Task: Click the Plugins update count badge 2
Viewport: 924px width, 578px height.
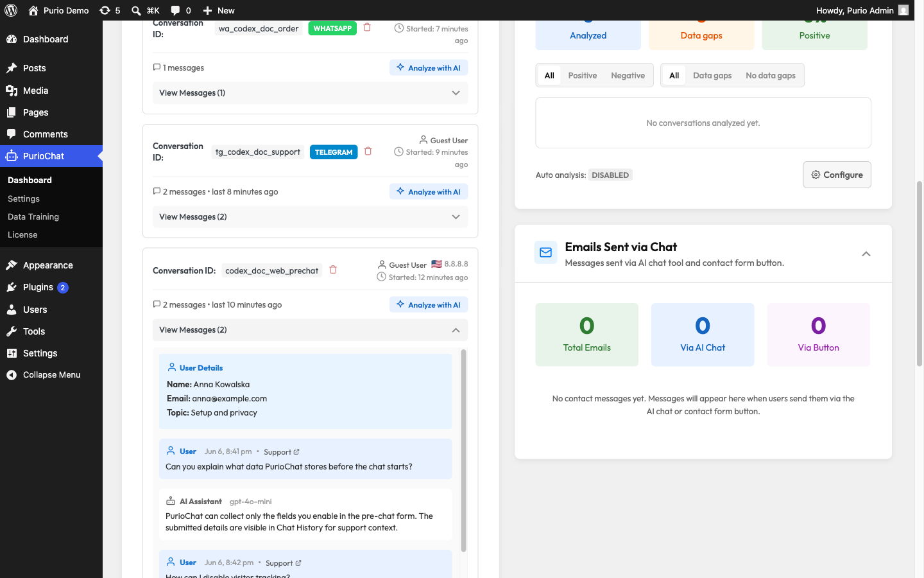Action: [63, 288]
